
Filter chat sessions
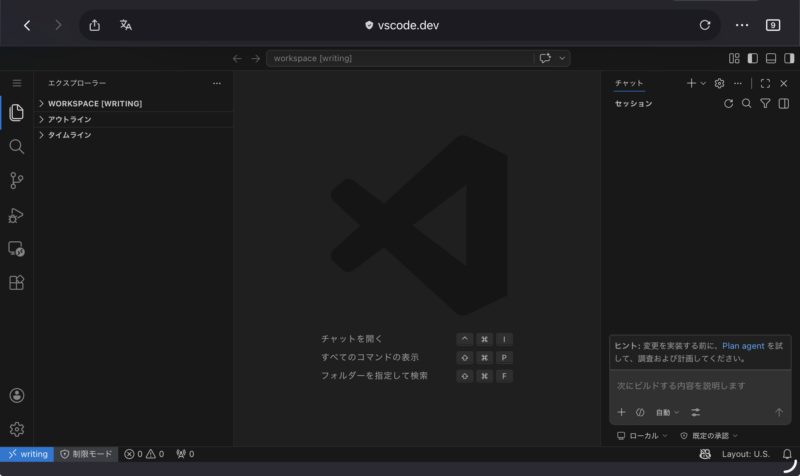pos(765,104)
